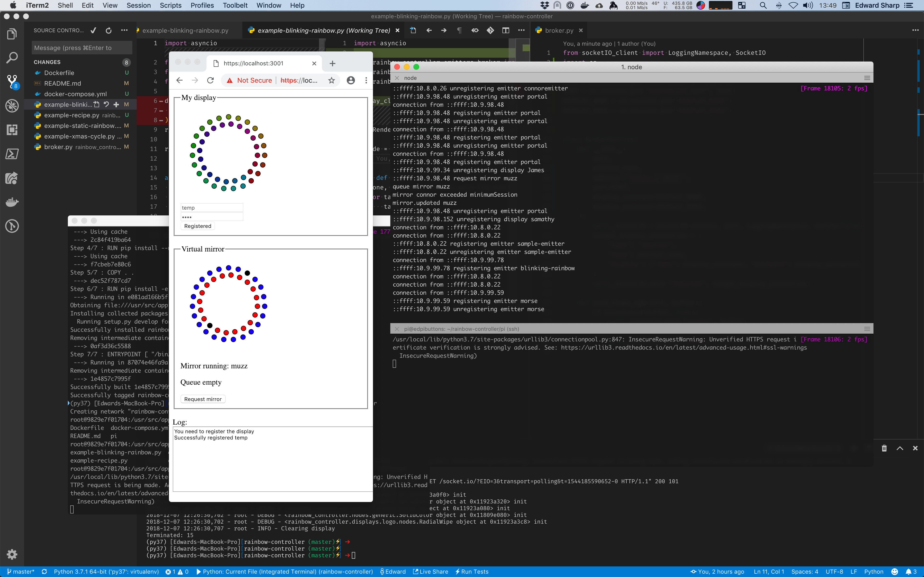Switch to the broker.py editor tab
The width and height of the screenshot is (924, 577).
[558, 31]
